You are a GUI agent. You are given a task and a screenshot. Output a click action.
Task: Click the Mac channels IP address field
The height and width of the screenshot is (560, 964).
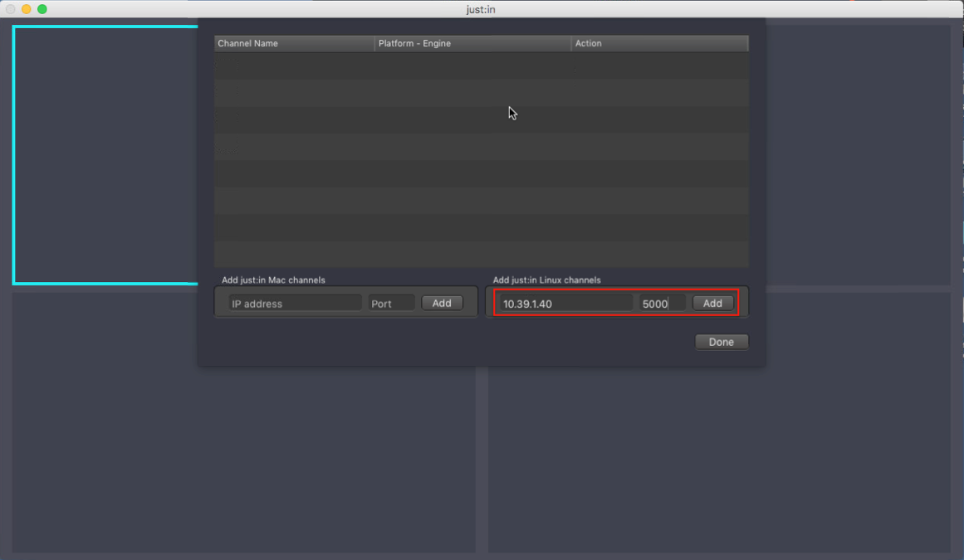(x=295, y=304)
